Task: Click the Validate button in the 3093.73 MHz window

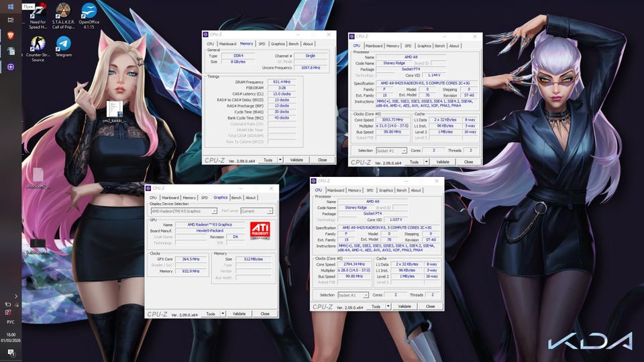Action: pos(442,162)
